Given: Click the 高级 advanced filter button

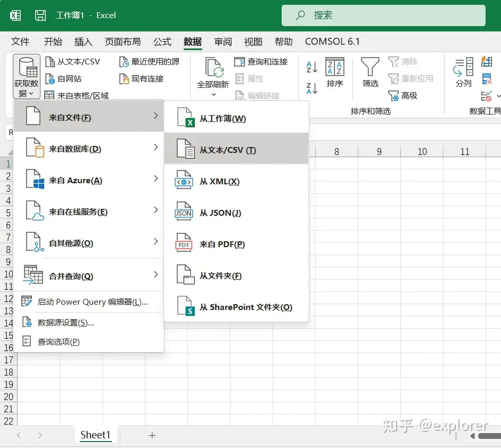Looking at the screenshot, I should (x=403, y=95).
